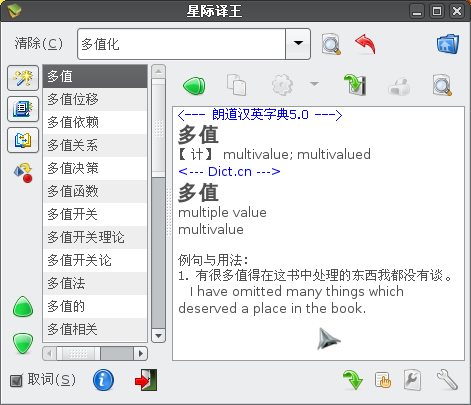This screenshot has width=471, height=405.
Task: Open preferences with the wrench icon
Action: tap(447, 380)
